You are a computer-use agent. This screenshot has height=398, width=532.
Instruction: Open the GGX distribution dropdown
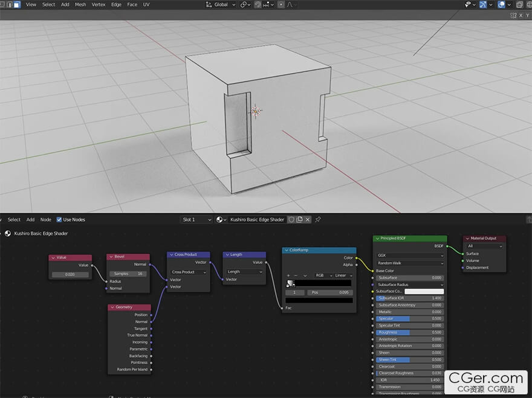410,255
